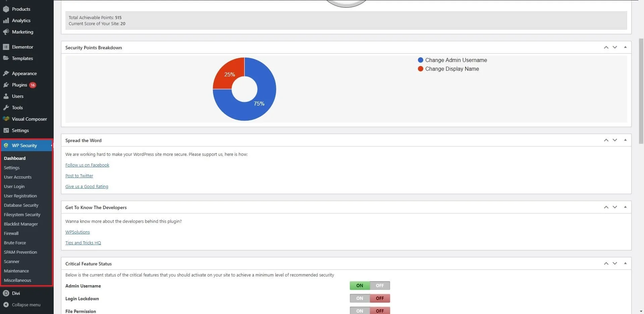Collapse the Security Points Breakdown panel
This screenshot has height=314, width=644.
point(625,47)
